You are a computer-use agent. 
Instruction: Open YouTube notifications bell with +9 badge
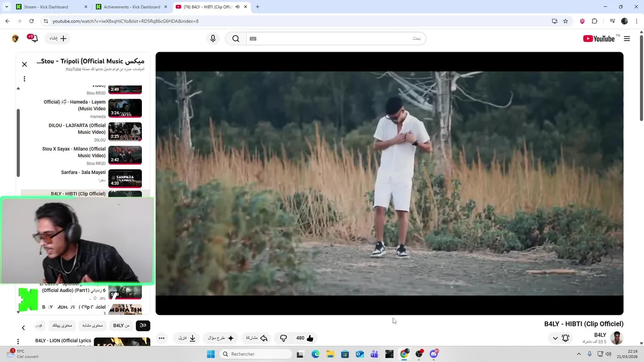click(x=33, y=38)
